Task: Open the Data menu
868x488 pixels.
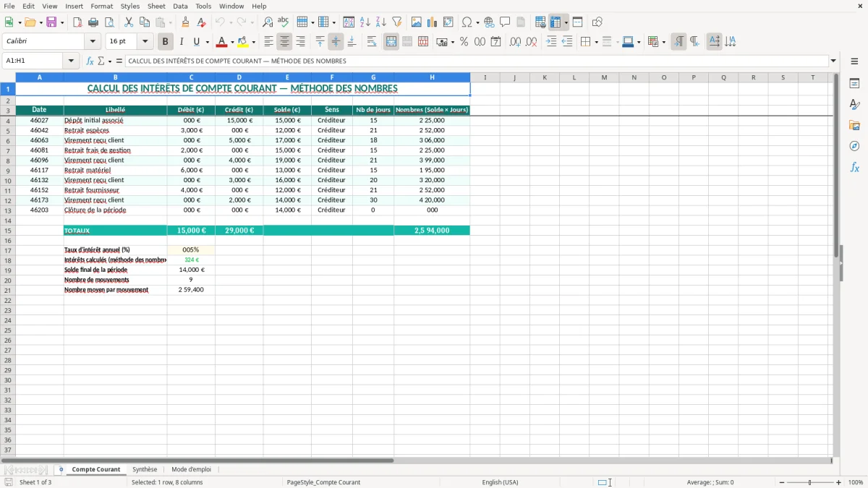Action: (x=180, y=6)
